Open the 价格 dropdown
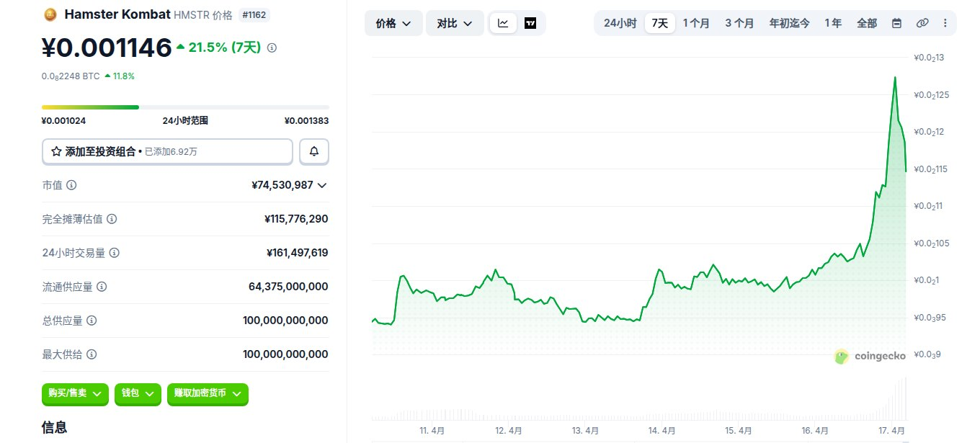 pyautogui.click(x=393, y=23)
